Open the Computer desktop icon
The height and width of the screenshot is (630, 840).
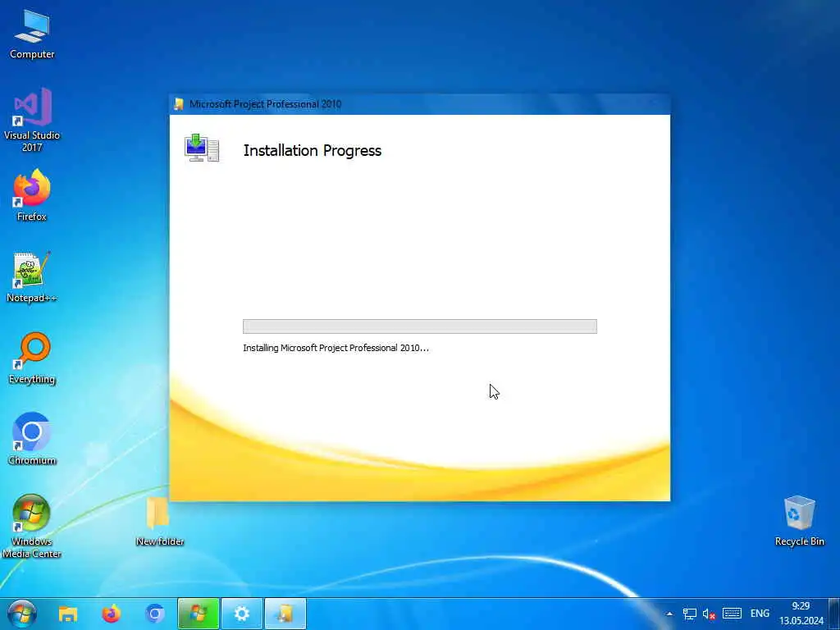click(32, 34)
